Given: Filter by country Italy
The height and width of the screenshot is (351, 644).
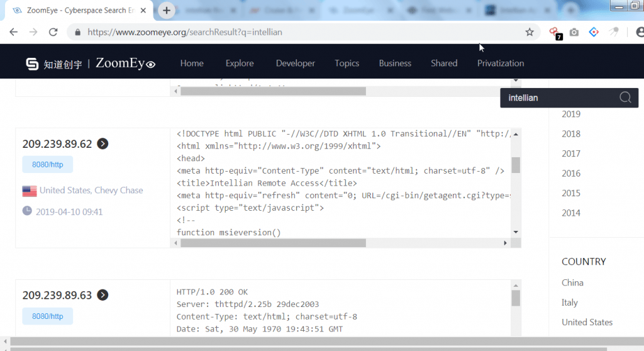Looking at the screenshot, I should pyautogui.click(x=570, y=302).
